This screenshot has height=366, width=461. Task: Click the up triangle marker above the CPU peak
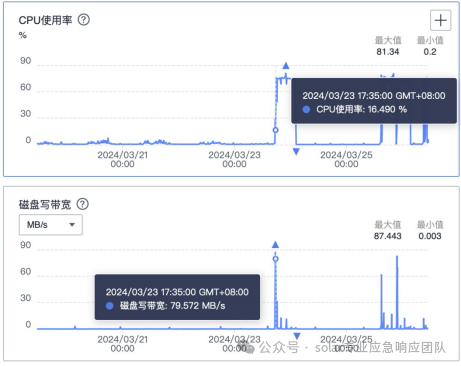point(286,66)
